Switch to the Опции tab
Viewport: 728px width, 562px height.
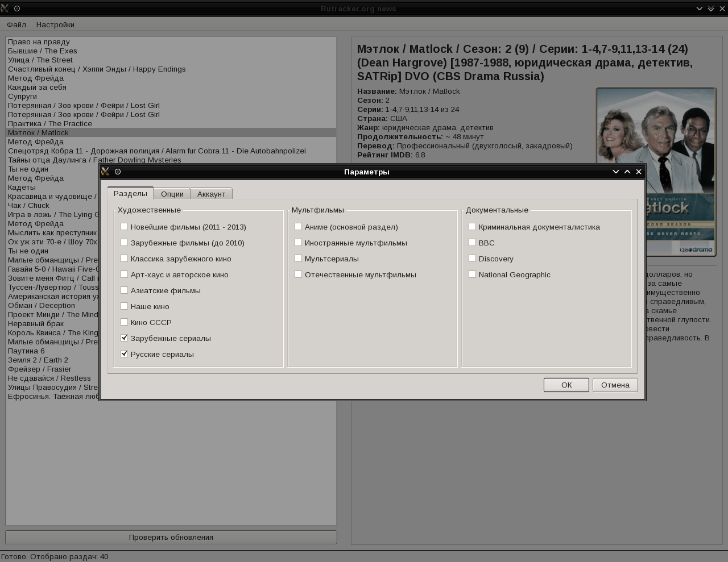pyautogui.click(x=172, y=194)
